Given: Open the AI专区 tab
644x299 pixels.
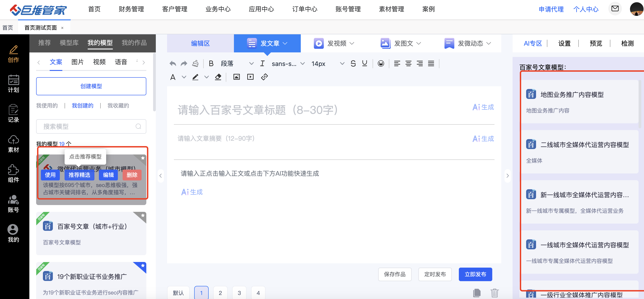Looking at the screenshot, I should point(533,44).
